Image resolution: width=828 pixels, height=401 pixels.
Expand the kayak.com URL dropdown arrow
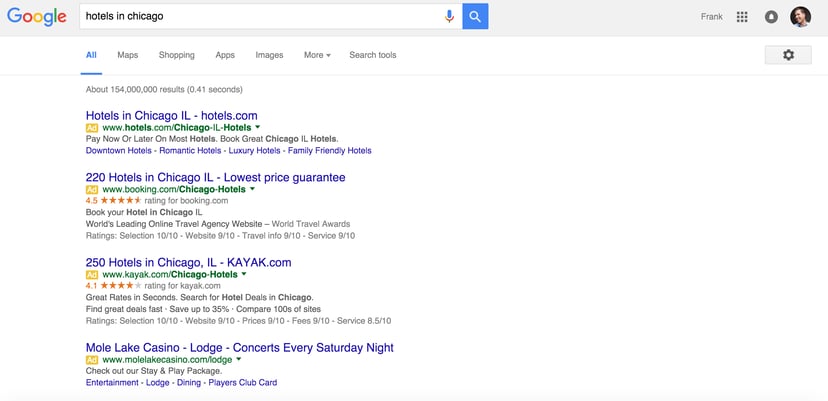[243, 274]
